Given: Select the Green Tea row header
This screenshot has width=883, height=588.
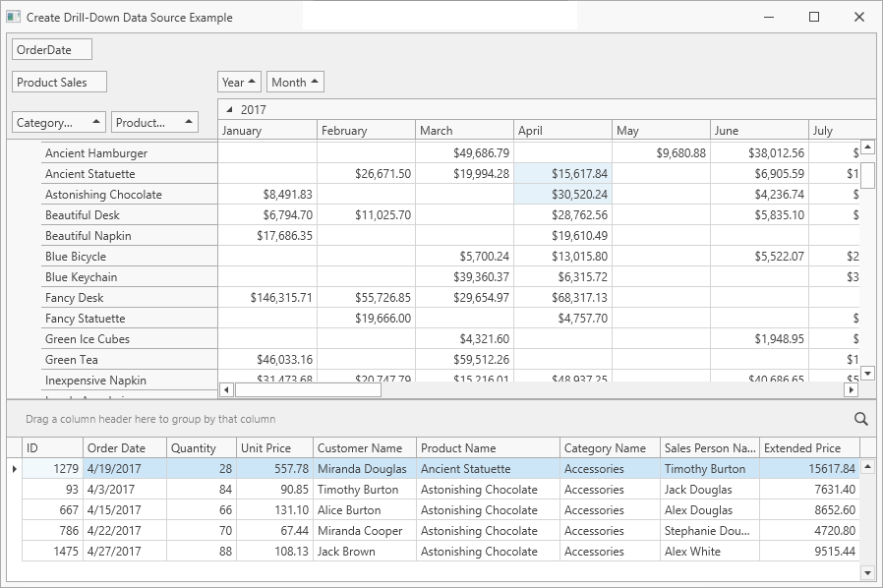Looking at the screenshot, I should pos(130,359).
